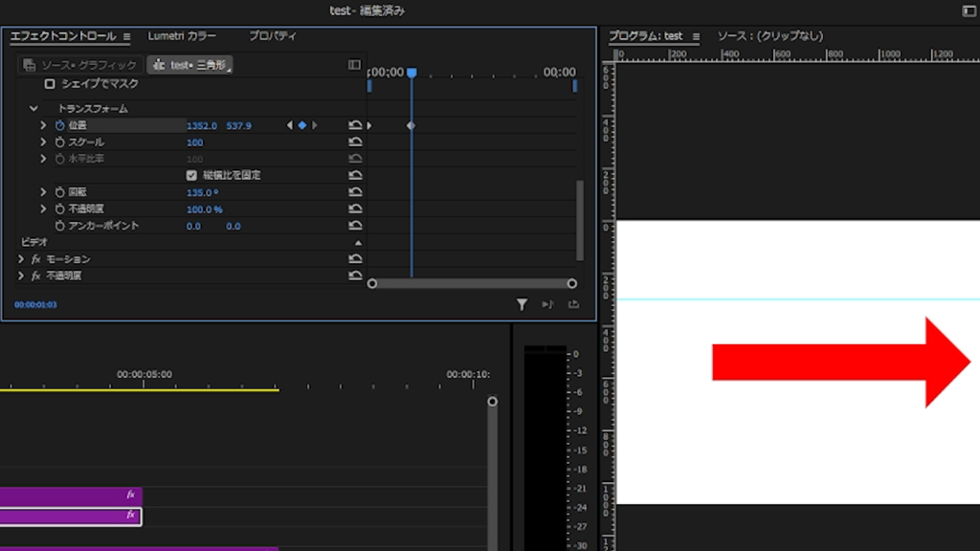The image size is (980, 551).
Task: Add or remove 位置 keyframe diamond
Action: [301, 125]
